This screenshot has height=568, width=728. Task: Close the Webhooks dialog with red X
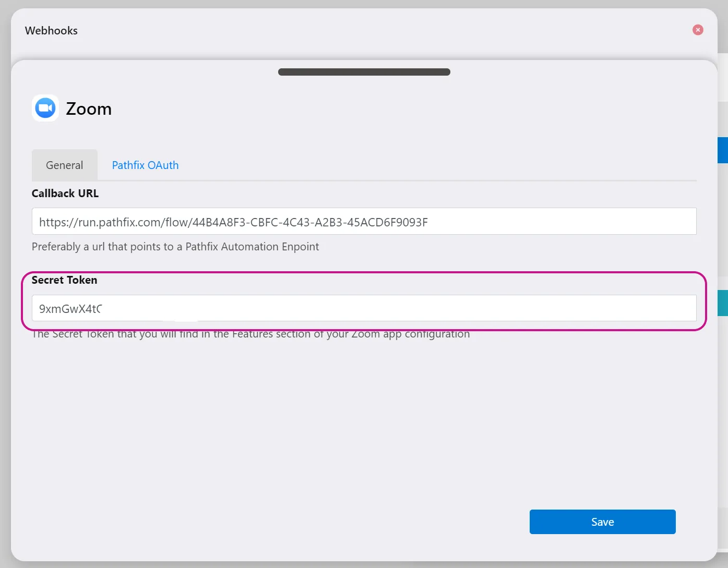698,30
